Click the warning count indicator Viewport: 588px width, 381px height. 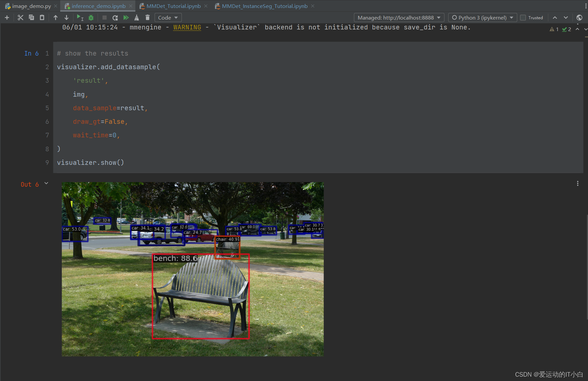(553, 29)
